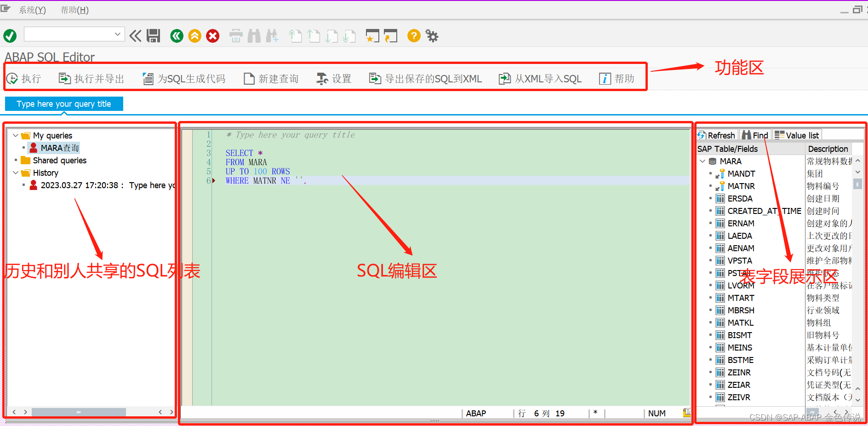Click the Description column header
Image resolution: width=868 pixels, height=426 pixels.
point(828,149)
